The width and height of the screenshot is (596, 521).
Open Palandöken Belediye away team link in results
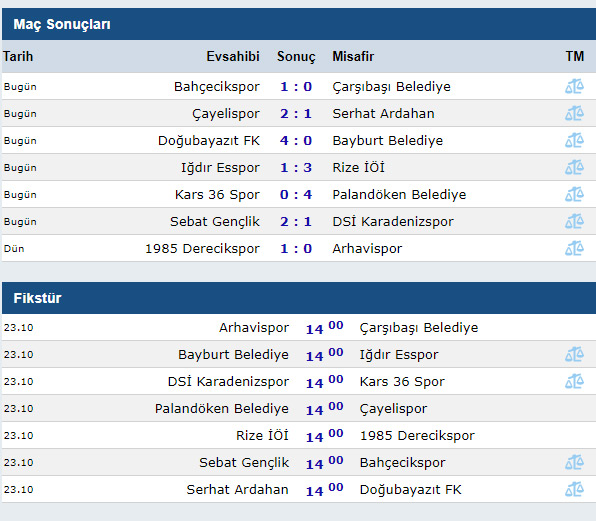(x=399, y=195)
